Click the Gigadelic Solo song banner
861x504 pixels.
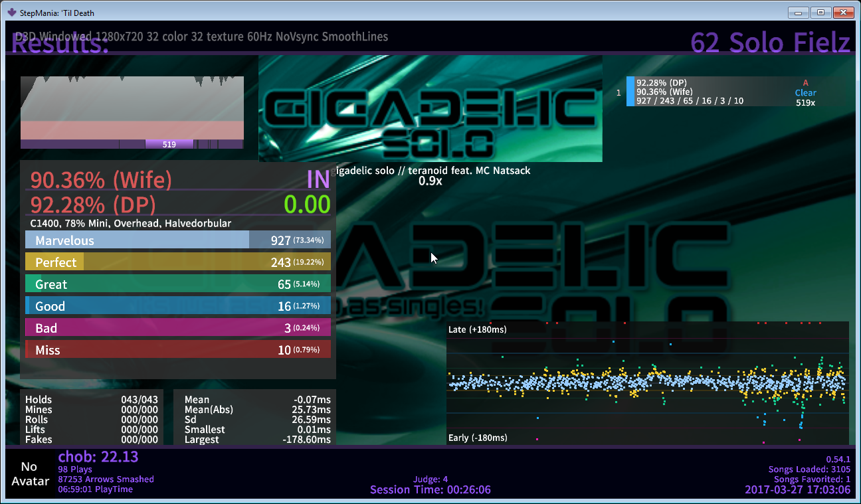pyautogui.click(x=430, y=109)
